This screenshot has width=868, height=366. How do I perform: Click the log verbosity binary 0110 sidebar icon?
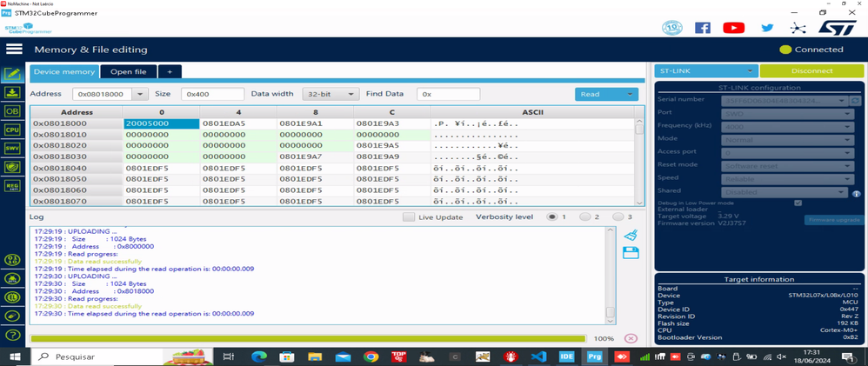(x=12, y=260)
